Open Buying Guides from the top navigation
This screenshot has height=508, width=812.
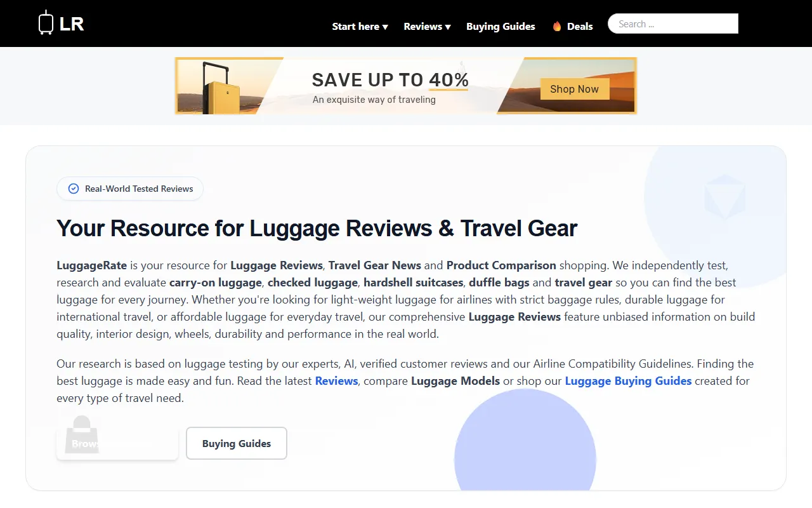(x=501, y=27)
